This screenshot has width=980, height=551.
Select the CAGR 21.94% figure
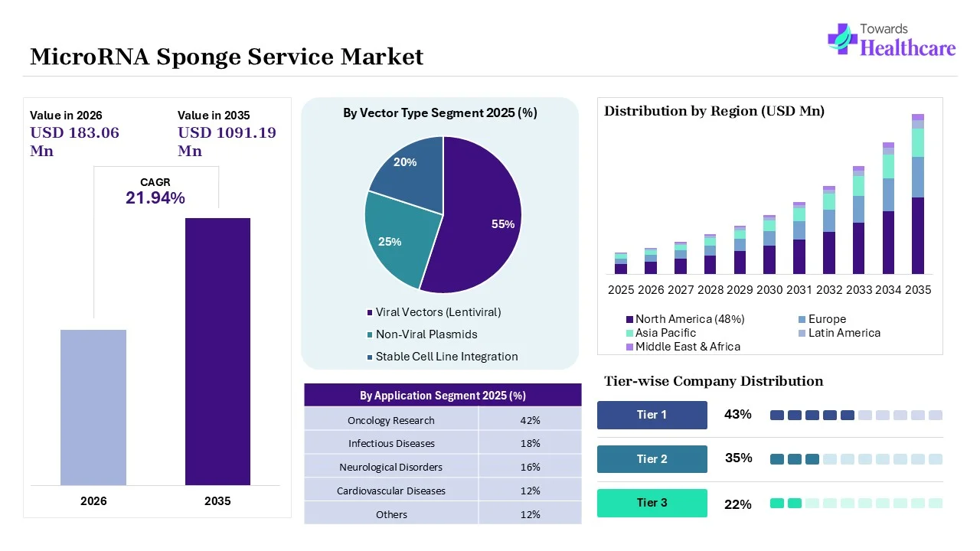click(155, 192)
